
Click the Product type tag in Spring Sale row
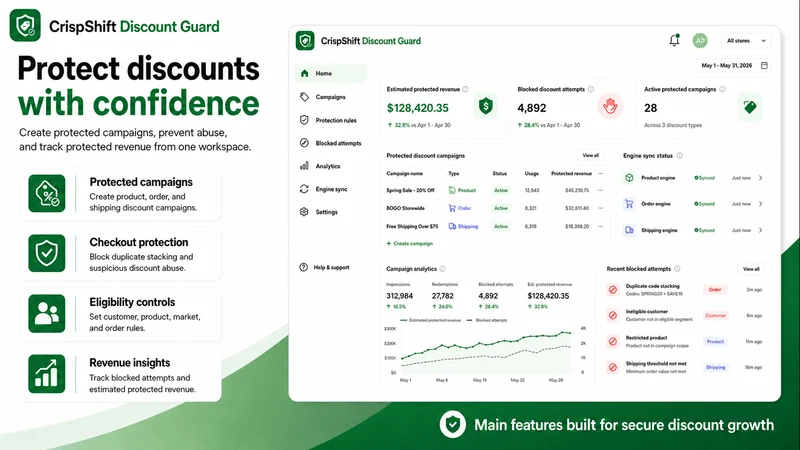pos(462,190)
